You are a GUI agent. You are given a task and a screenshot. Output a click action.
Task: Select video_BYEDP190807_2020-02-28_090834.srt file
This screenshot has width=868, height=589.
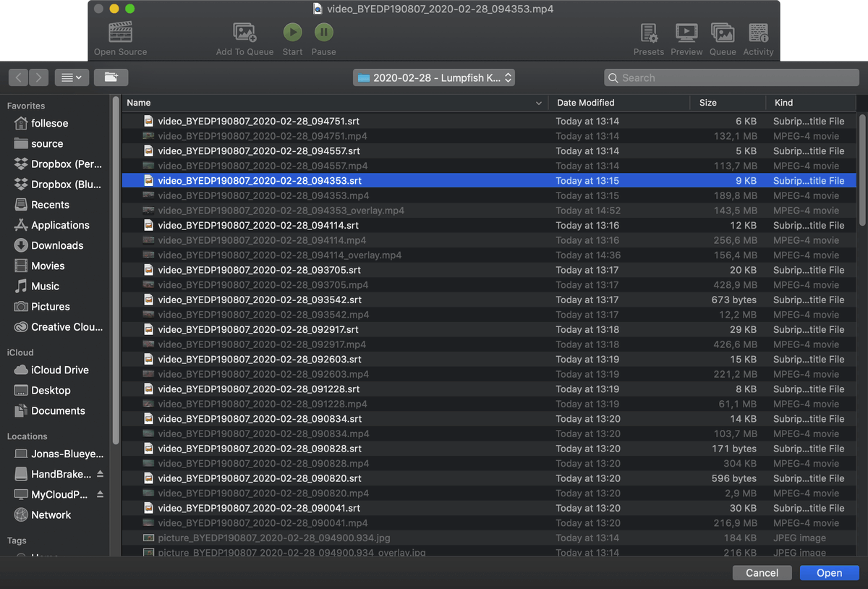click(x=489, y=418)
